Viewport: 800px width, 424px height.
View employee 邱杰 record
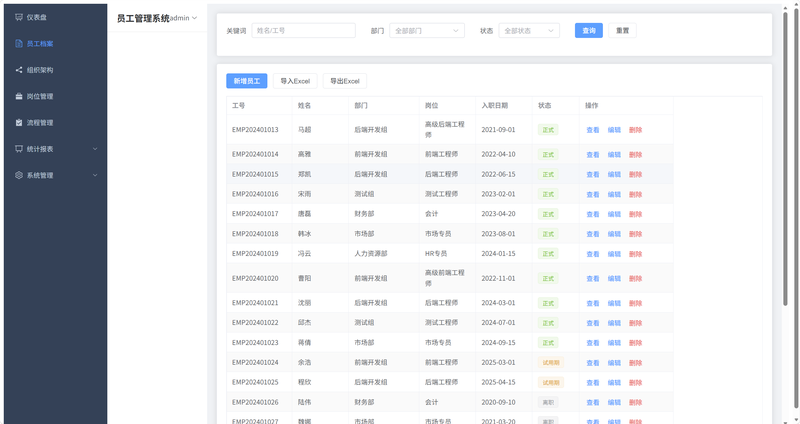[x=593, y=323]
